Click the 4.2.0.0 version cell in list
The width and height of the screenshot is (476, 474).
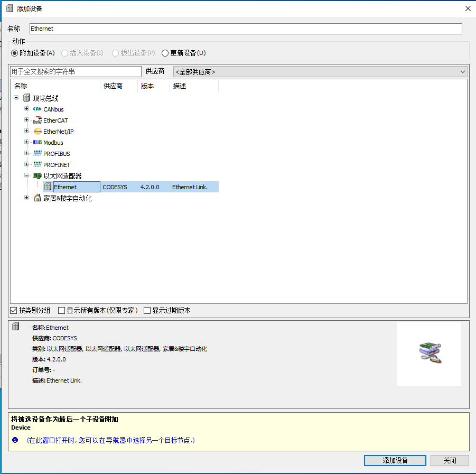click(x=150, y=187)
